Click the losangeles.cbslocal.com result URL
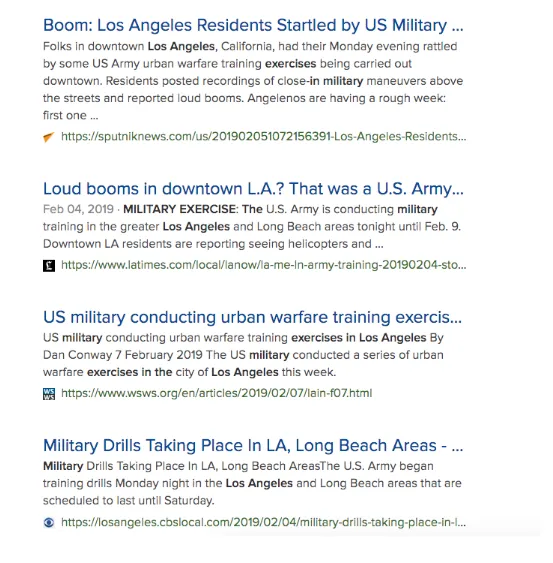The width and height of the screenshot is (553, 563). pyautogui.click(x=264, y=522)
